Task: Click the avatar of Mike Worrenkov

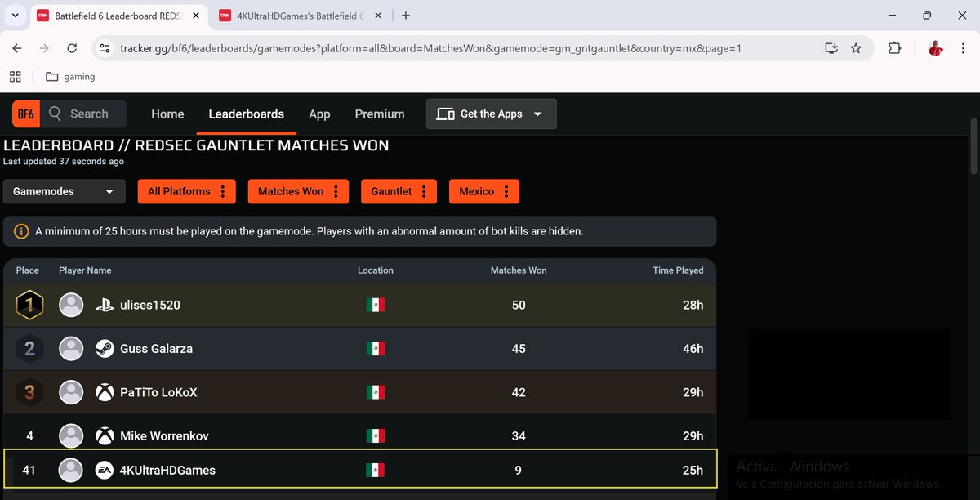Action: pyautogui.click(x=72, y=436)
